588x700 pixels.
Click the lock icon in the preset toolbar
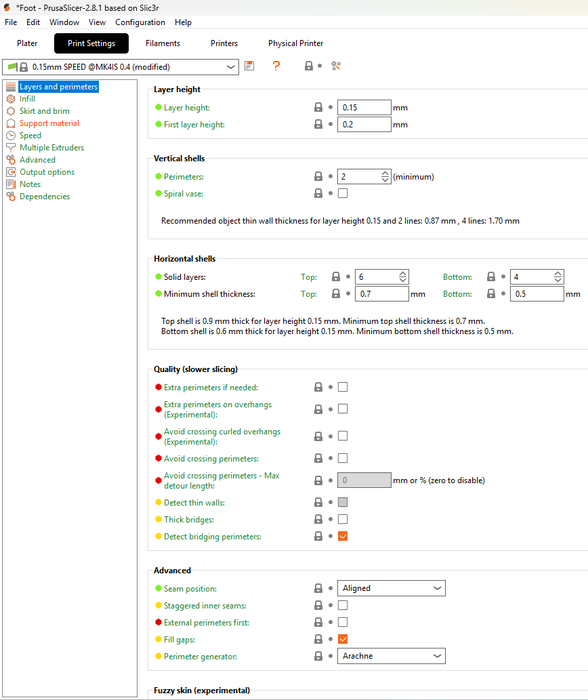tap(309, 66)
